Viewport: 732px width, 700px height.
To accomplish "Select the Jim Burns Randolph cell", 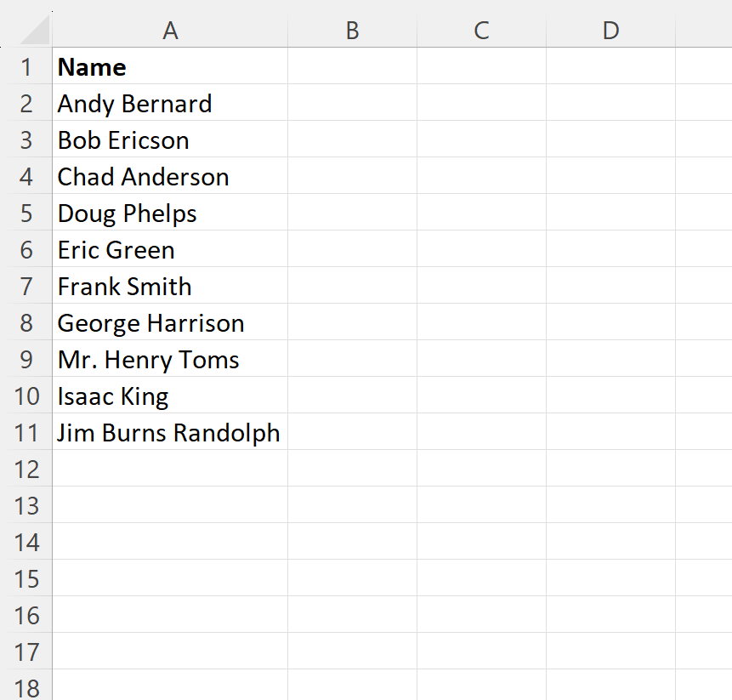I will click(x=168, y=433).
